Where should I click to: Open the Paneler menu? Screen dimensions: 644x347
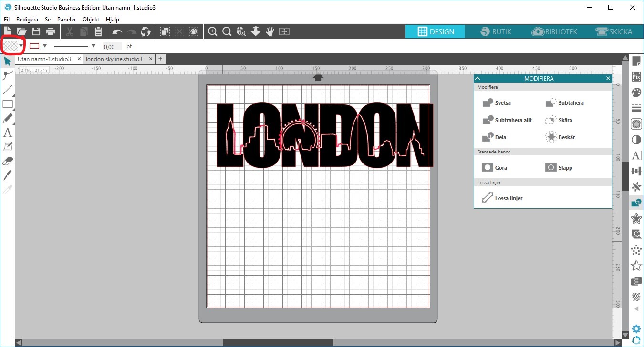[x=66, y=20]
